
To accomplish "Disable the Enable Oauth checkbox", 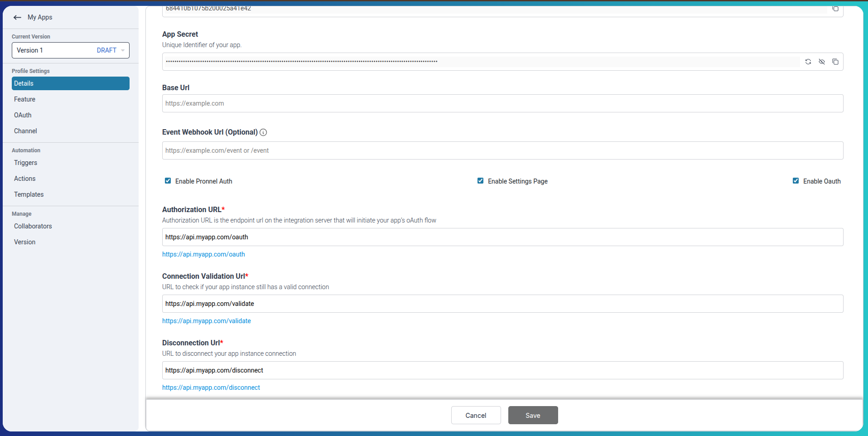I will pos(796,181).
